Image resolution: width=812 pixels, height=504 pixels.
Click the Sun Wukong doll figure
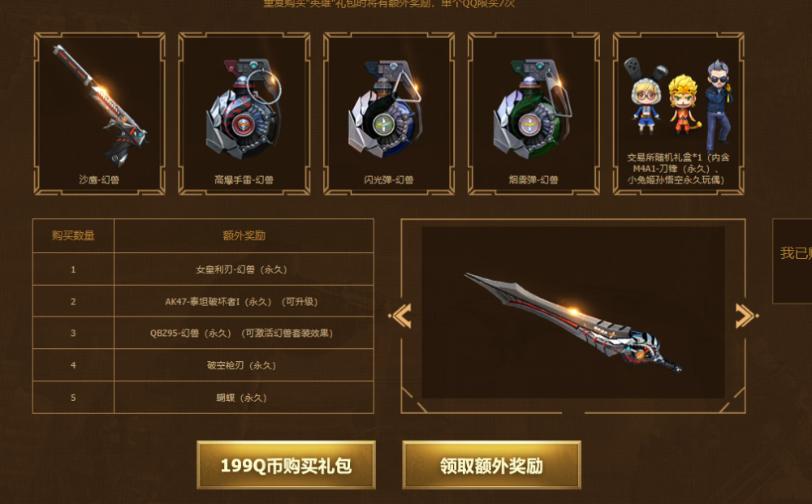(684, 105)
